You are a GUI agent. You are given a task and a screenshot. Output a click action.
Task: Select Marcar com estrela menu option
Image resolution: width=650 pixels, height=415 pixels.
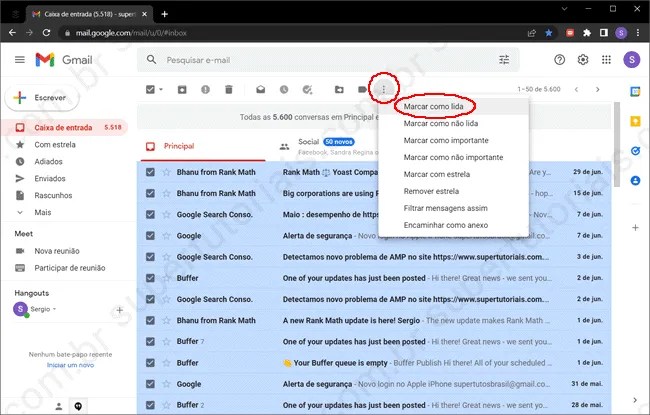pos(454,175)
